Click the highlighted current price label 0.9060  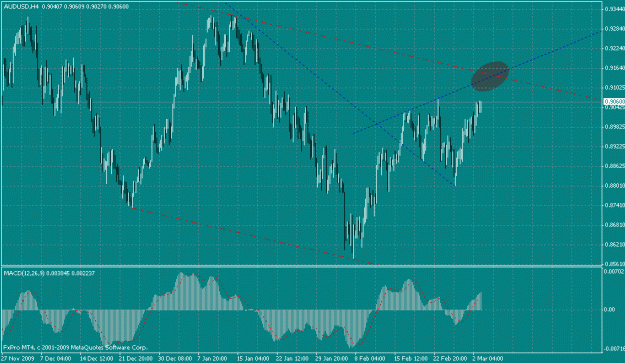(x=615, y=102)
